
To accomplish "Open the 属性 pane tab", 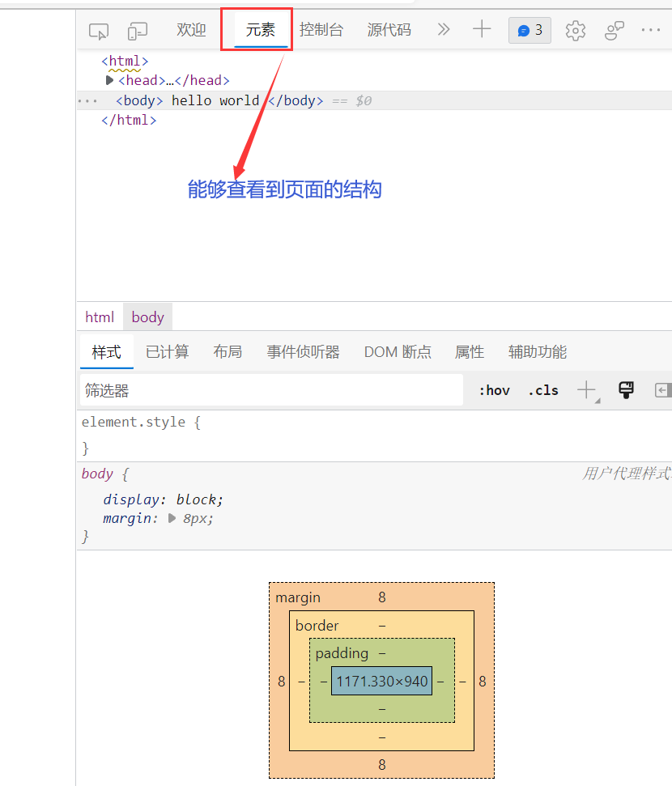I will point(469,352).
